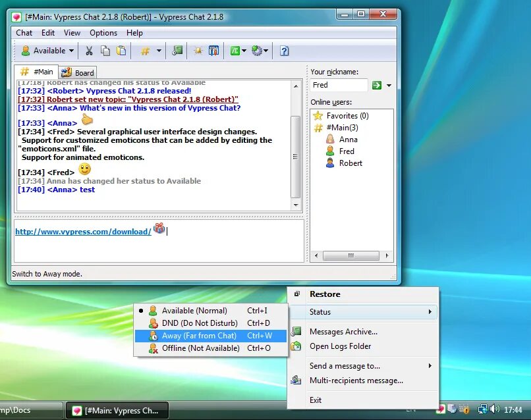Click the Your nickname input field
The width and height of the screenshot is (531, 420).
pos(339,85)
